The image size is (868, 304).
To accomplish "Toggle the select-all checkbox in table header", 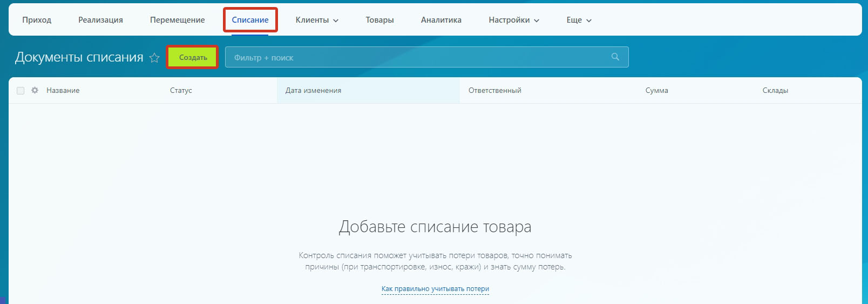I will (x=21, y=91).
